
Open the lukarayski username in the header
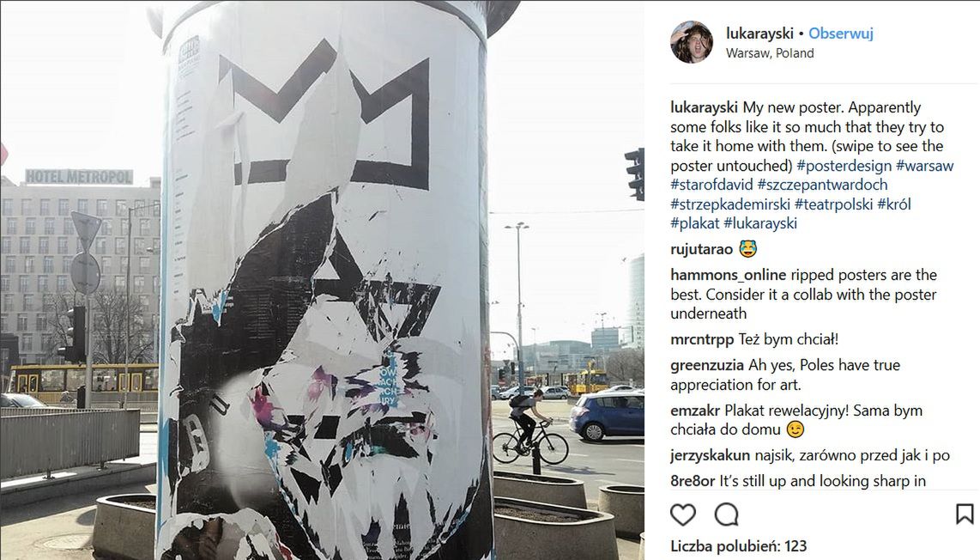(x=759, y=33)
